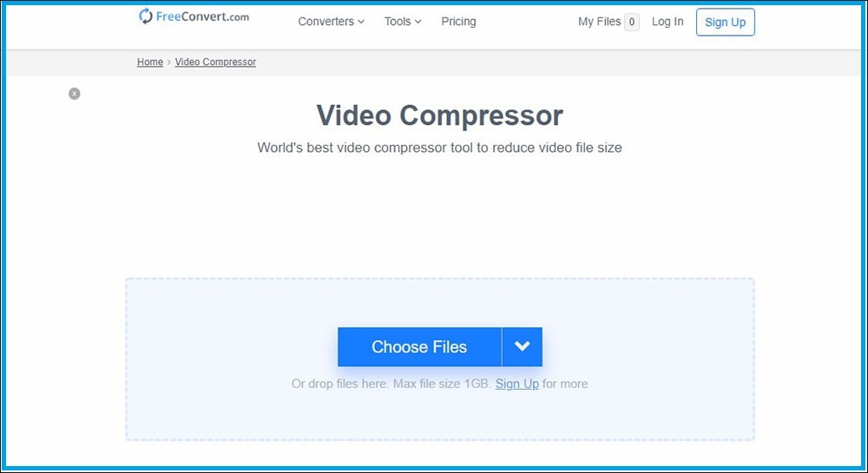Click the blue Choose Files button
Viewport: 868px width, 473px height.
(419, 347)
